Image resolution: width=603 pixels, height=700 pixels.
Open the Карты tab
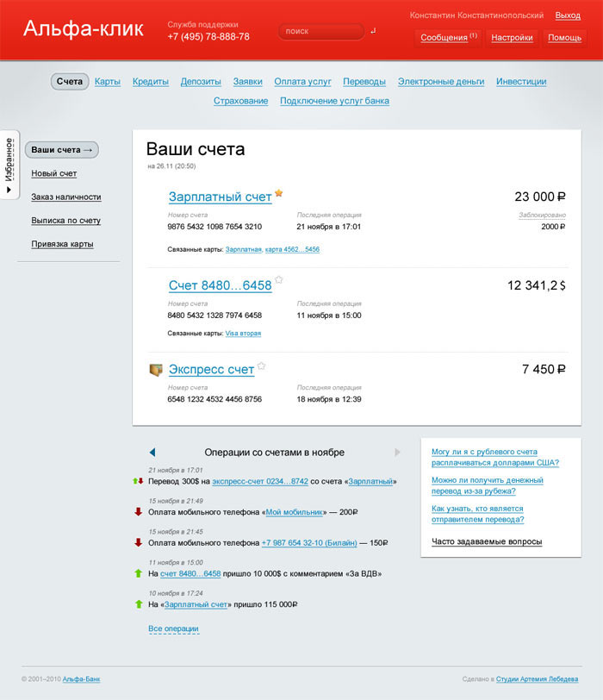point(108,82)
